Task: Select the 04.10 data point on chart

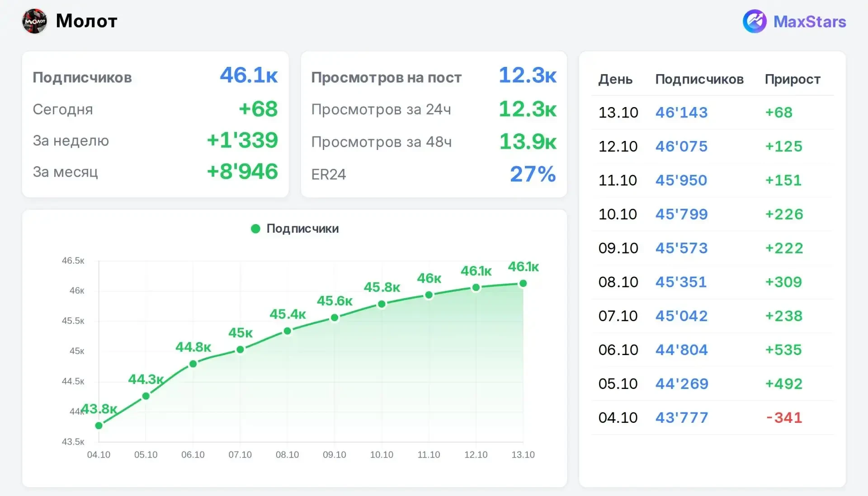Action: 99,426
